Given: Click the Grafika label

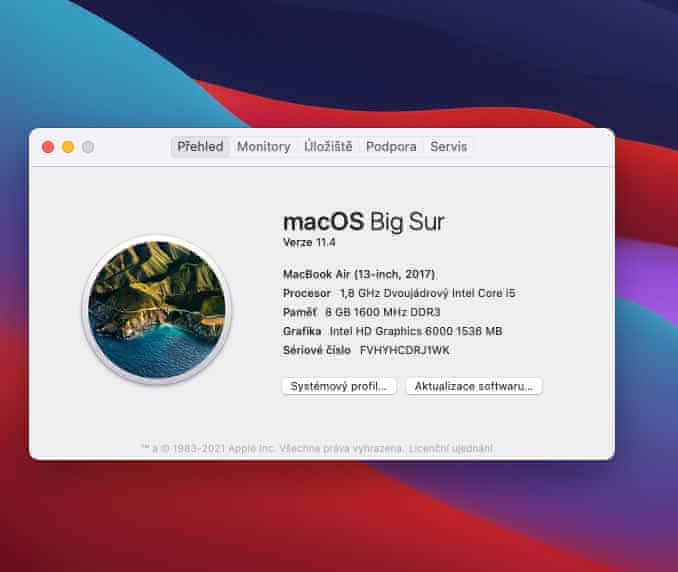Looking at the screenshot, I should (x=302, y=331).
